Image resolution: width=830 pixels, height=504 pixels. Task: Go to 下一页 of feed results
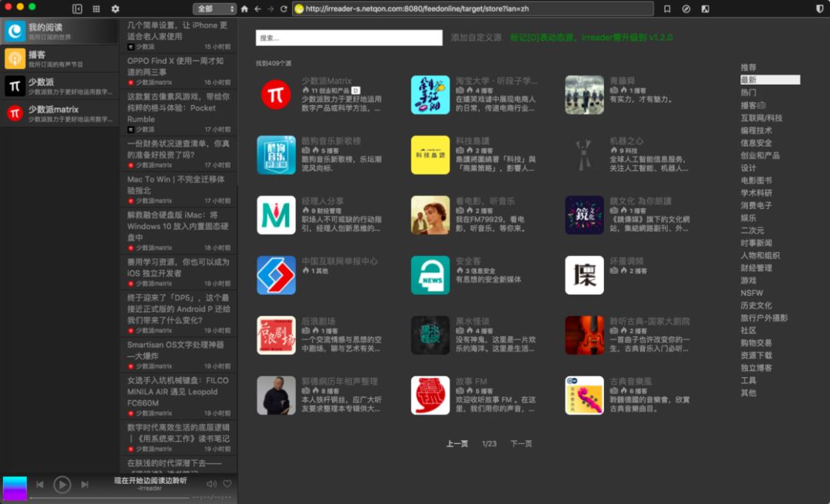(521, 443)
